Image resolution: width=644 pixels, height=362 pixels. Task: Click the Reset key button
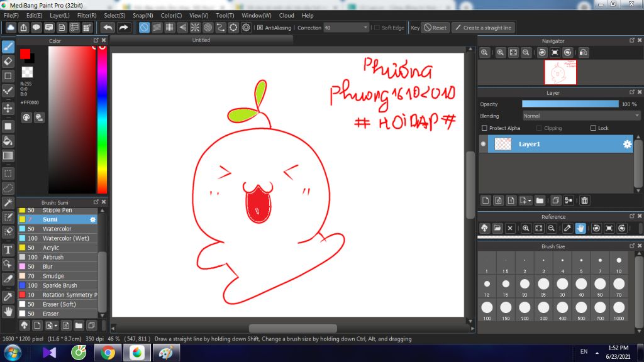click(435, 28)
